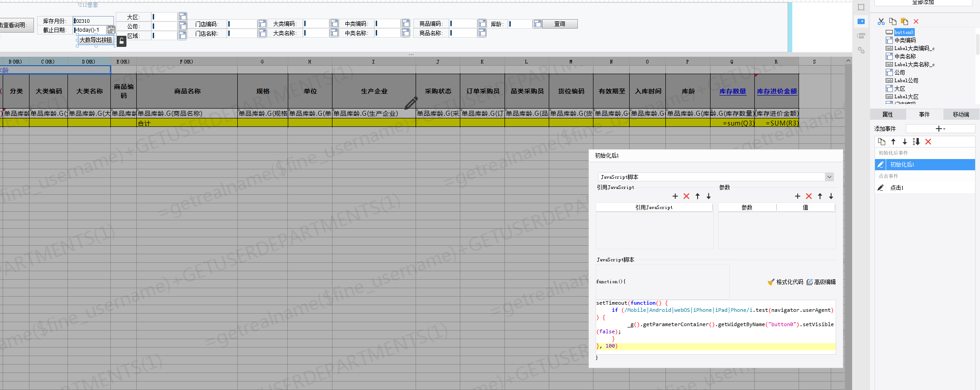This screenshot has height=390, width=980.
Task: Select Label公司 in the widget tree
Action: (906, 80)
